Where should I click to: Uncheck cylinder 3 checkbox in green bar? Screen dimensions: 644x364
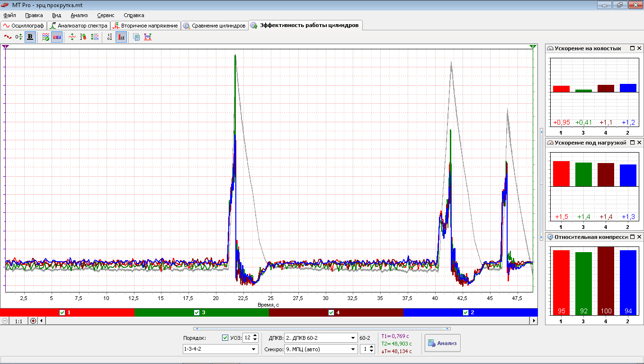[x=197, y=312]
